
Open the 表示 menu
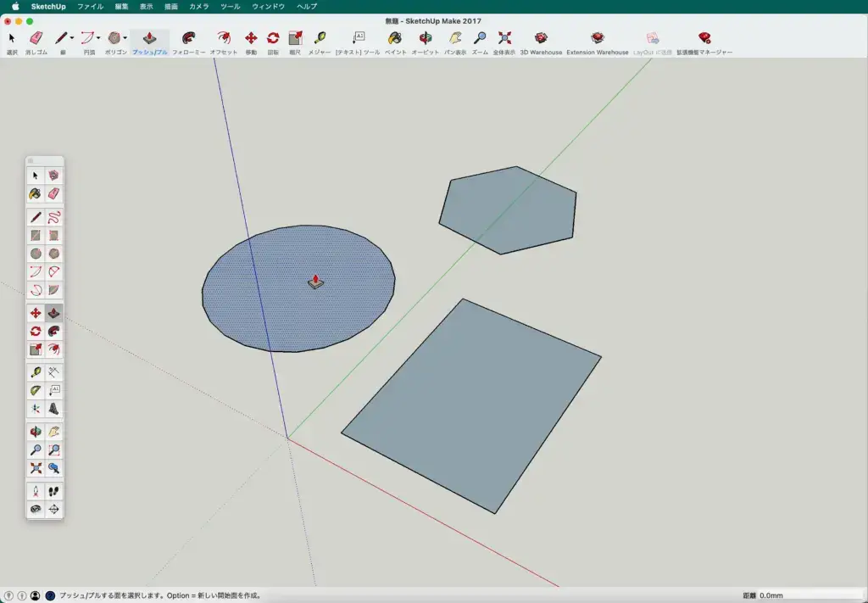click(x=146, y=7)
